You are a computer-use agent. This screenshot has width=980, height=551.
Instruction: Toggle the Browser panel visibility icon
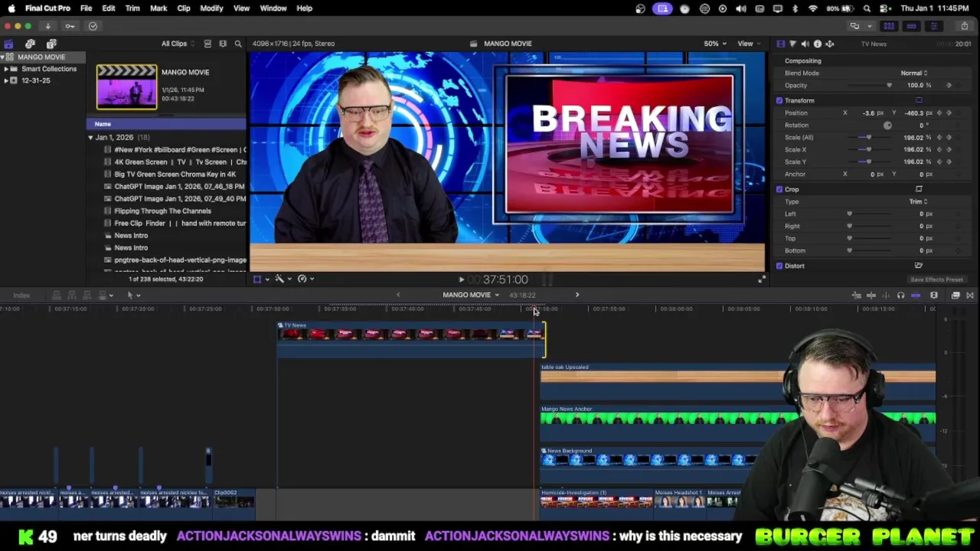pyautogui.click(x=889, y=26)
